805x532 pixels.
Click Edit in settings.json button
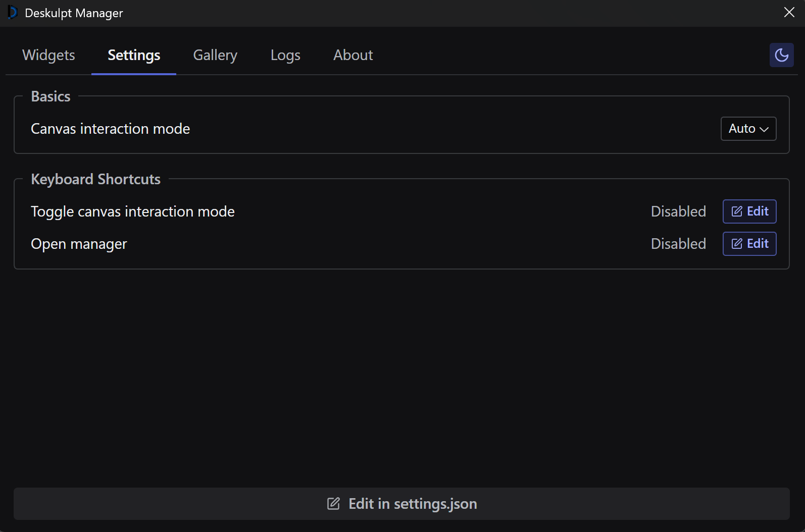[401, 504]
